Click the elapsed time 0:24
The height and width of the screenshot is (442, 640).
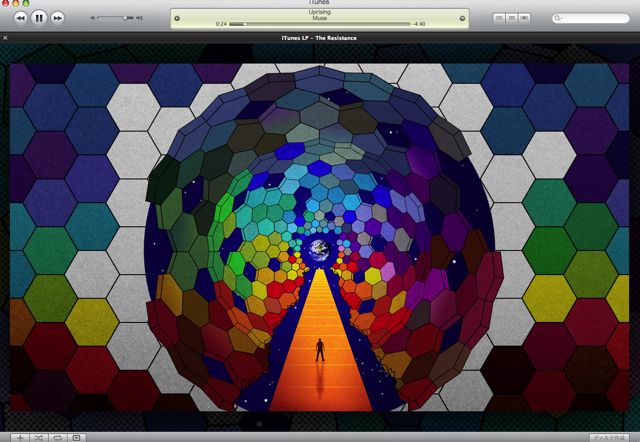221,24
